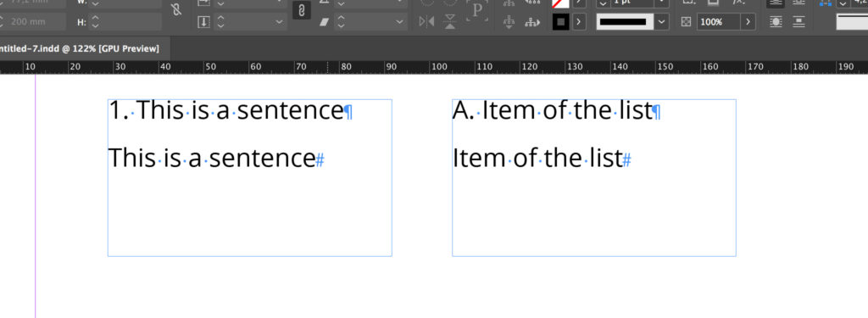Flip the selection horizontally
The image size is (868, 318).
[x=427, y=22]
